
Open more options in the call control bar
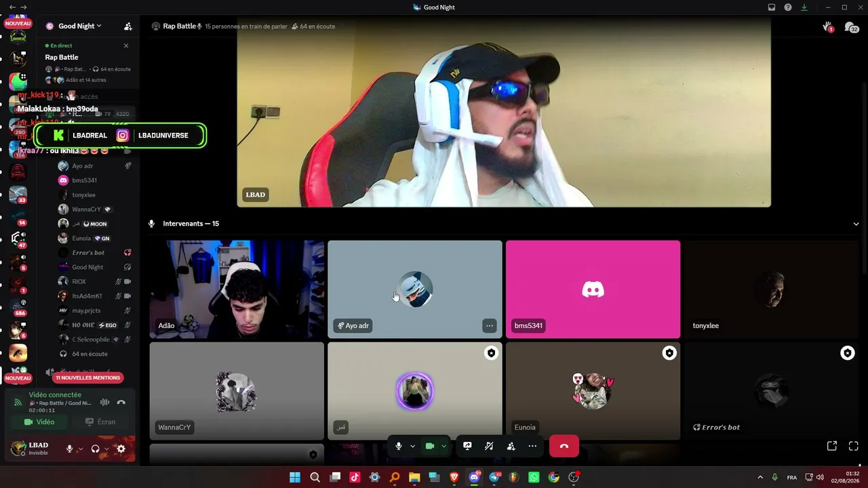coord(532,446)
